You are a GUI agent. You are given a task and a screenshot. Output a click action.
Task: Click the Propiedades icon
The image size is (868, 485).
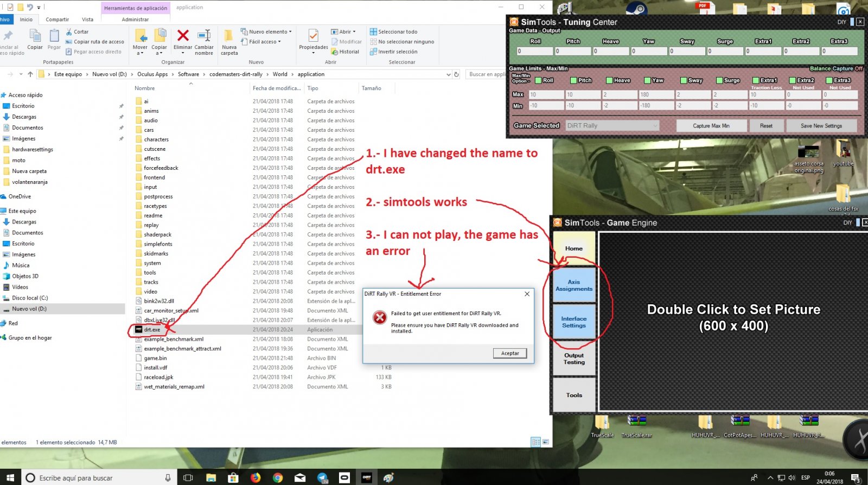click(x=313, y=36)
